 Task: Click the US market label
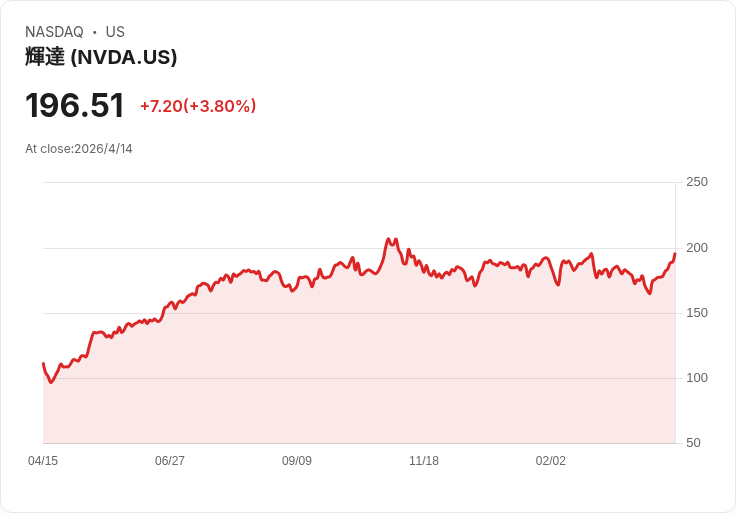click(x=115, y=32)
